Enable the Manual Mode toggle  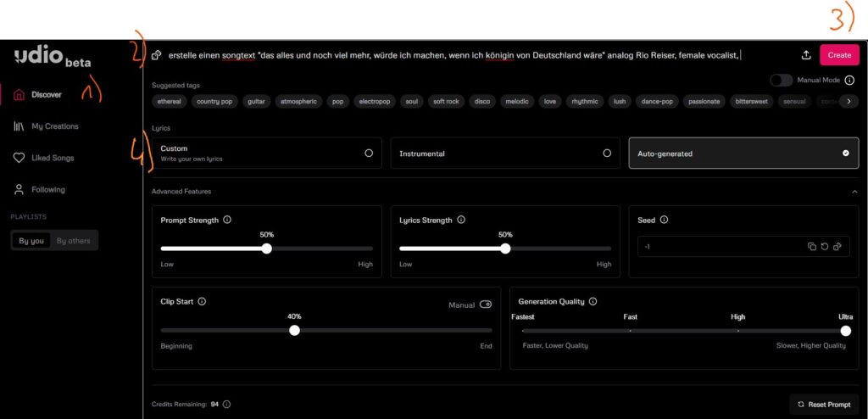[781, 81]
